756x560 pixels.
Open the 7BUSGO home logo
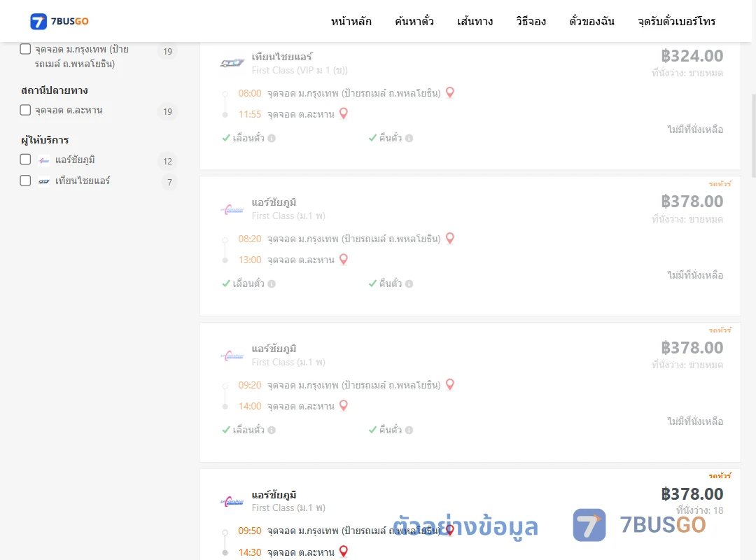tap(59, 21)
